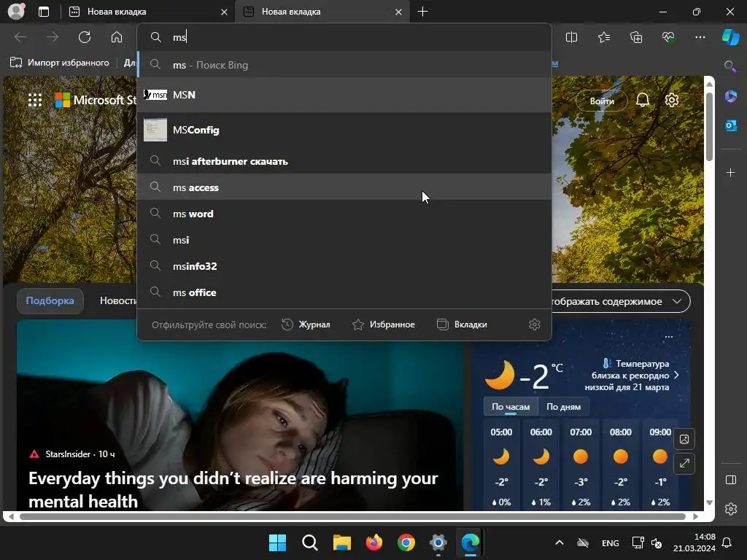Viewport: 747px width, 560px height.
Task: Go back with the back arrow
Action: (x=20, y=37)
